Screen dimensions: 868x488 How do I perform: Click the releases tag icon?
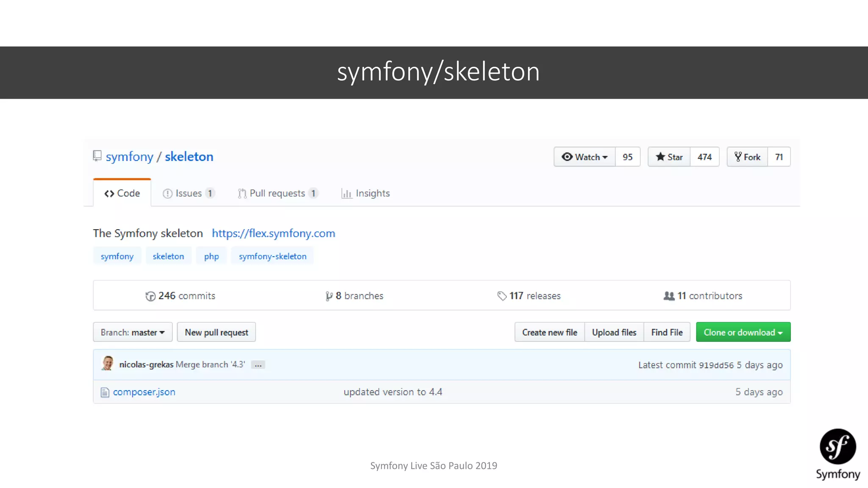(502, 296)
